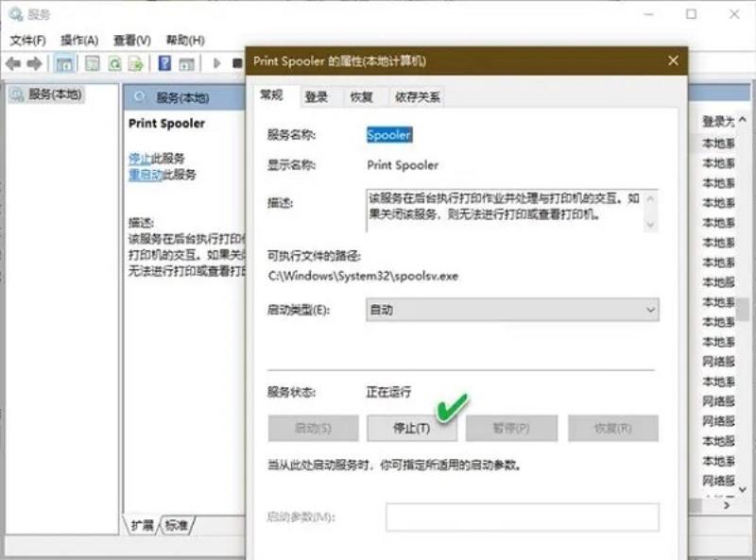This screenshot has height=560, width=756.
Task: Click the highlighted Spooler service name field
Action: [x=389, y=134]
